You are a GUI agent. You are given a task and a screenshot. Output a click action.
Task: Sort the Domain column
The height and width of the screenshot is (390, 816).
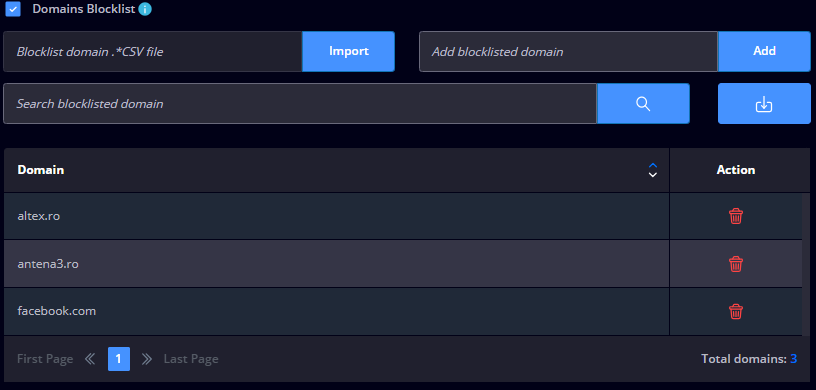(653, 170)
